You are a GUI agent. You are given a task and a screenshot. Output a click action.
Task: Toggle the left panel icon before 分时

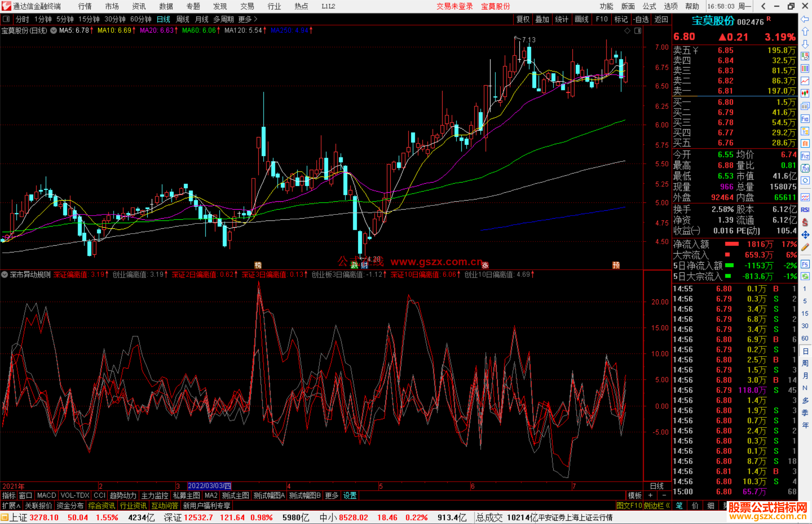[6, 19]
